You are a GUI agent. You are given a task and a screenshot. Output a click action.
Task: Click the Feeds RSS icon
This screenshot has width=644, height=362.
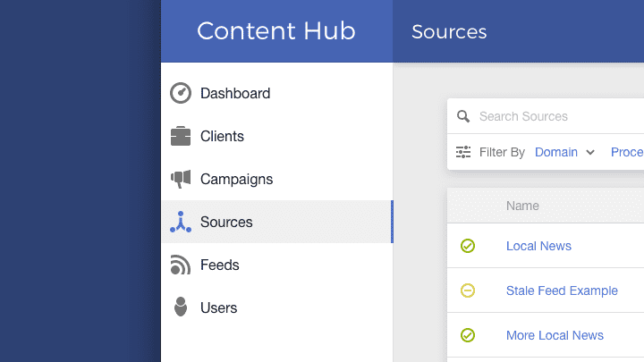click(x=181, y=265)
